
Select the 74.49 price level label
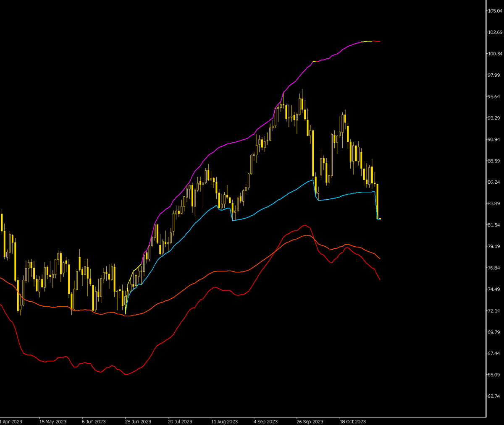(x=494, y=289)
